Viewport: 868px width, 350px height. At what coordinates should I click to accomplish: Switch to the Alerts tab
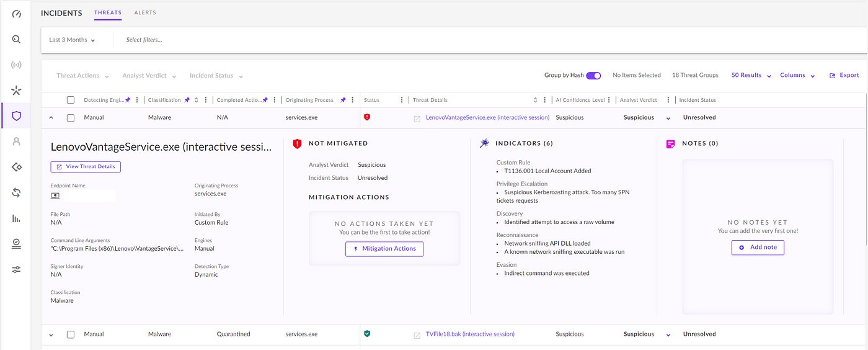(x=145, y=12)
